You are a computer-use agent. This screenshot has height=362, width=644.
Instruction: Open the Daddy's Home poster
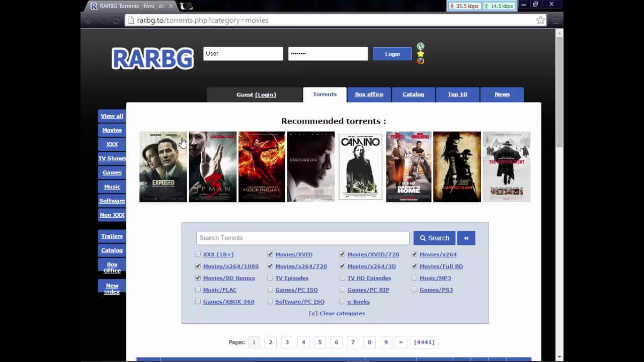coord(409,167)
